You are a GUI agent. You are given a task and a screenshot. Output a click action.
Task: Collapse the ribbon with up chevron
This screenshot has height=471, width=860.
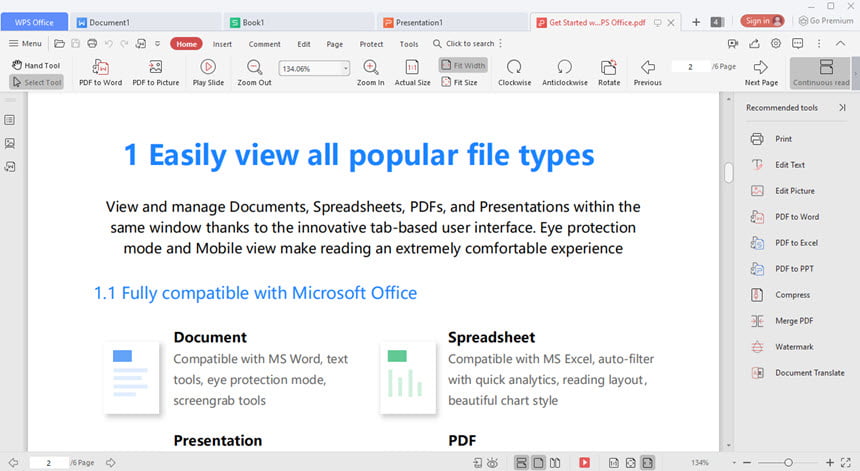(840, 43)
